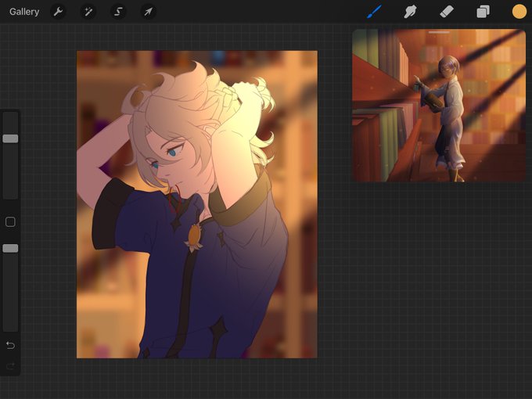Click the main canvas artwork
Screen dimensions: 532x399
point(197,205)
